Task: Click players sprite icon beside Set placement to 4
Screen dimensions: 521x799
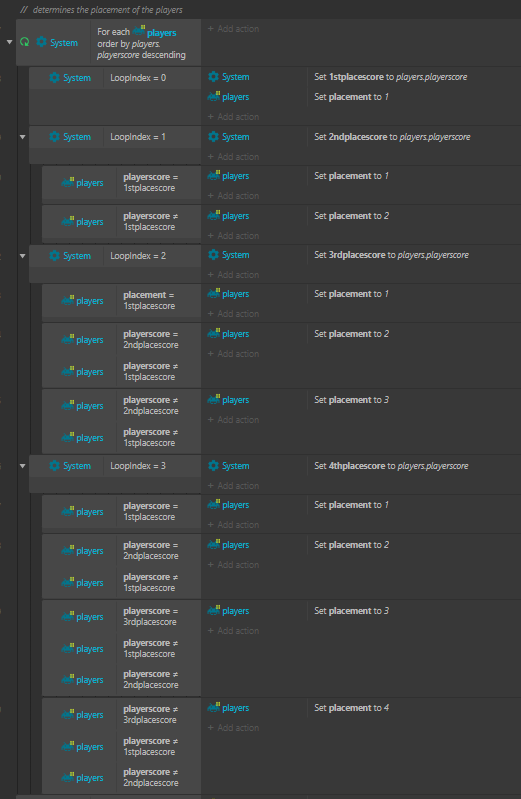Action: point(214,707)
